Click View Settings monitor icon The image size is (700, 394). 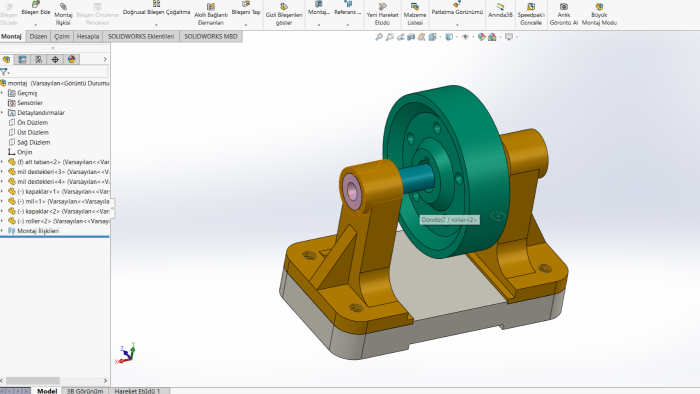509,37
